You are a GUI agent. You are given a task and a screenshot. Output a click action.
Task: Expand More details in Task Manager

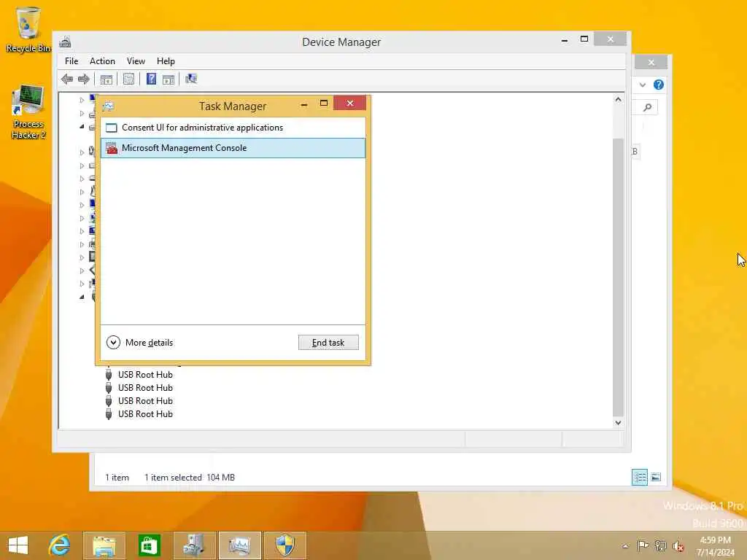click(139, 343)
